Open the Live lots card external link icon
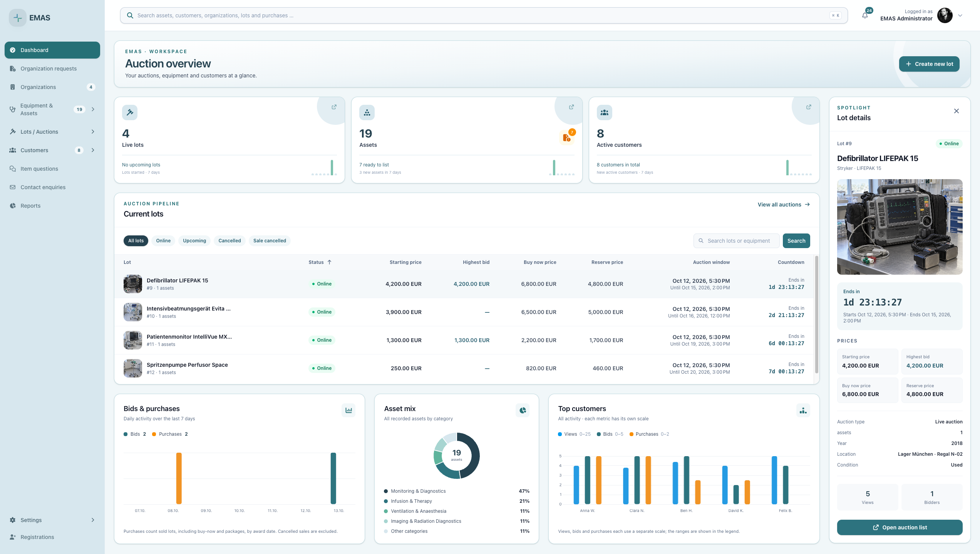 tap(334, 107)
